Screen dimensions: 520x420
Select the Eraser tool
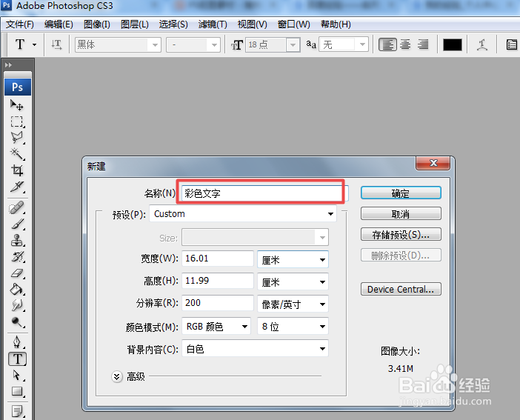coord(17,273)
